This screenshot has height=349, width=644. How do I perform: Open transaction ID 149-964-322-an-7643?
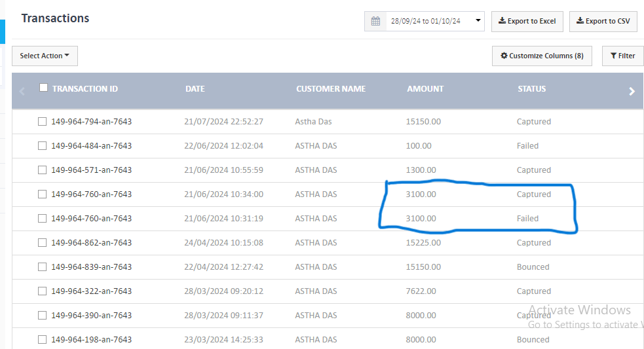[x=91, y=291]
